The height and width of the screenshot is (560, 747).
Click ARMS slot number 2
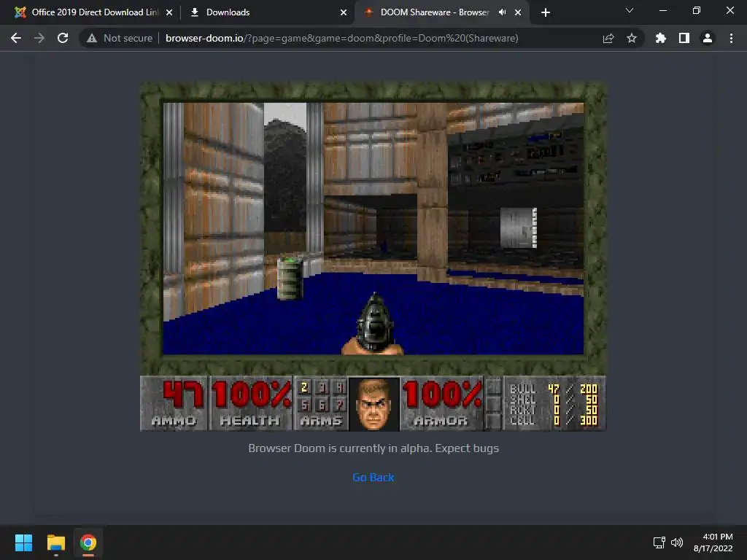pyautogui.click(x=305, y=388)
